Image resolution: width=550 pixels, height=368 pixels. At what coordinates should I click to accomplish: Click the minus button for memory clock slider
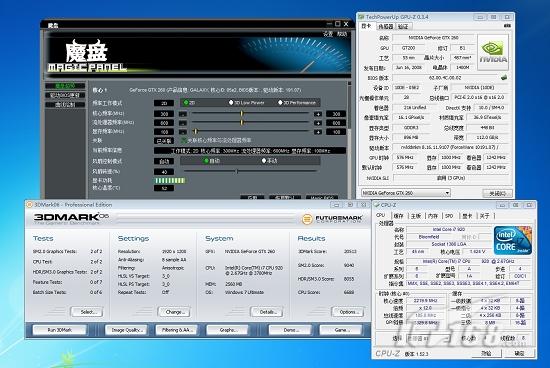tap(183, 132)
